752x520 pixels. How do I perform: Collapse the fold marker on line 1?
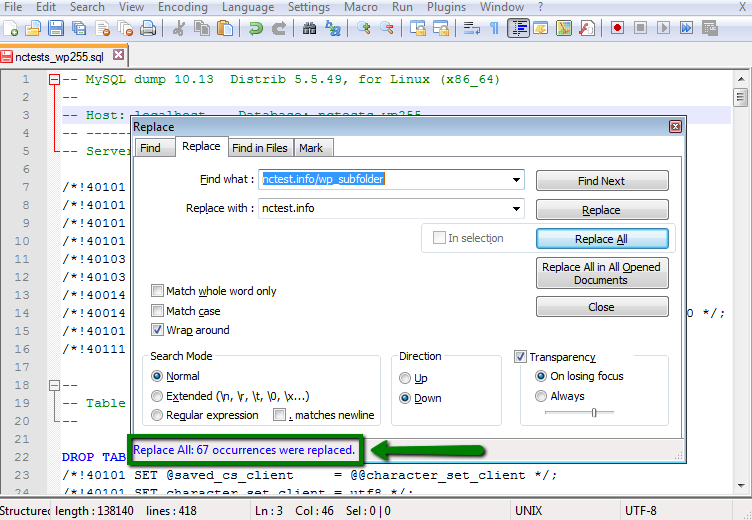coord(55,79)
